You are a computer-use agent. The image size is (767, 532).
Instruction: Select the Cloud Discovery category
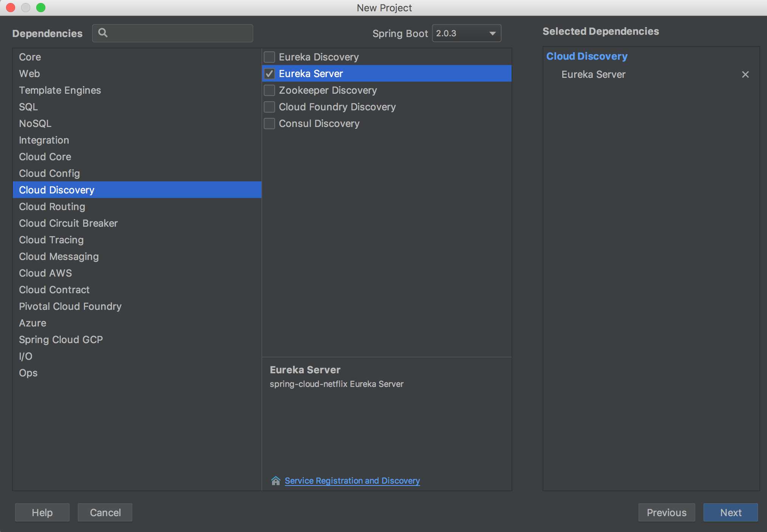pos(137,190)
